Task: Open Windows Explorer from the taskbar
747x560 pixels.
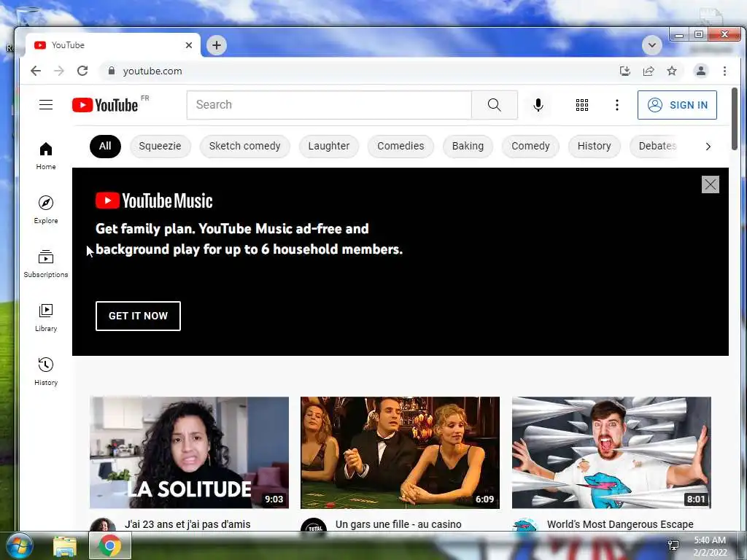Action: pos(65,546)
